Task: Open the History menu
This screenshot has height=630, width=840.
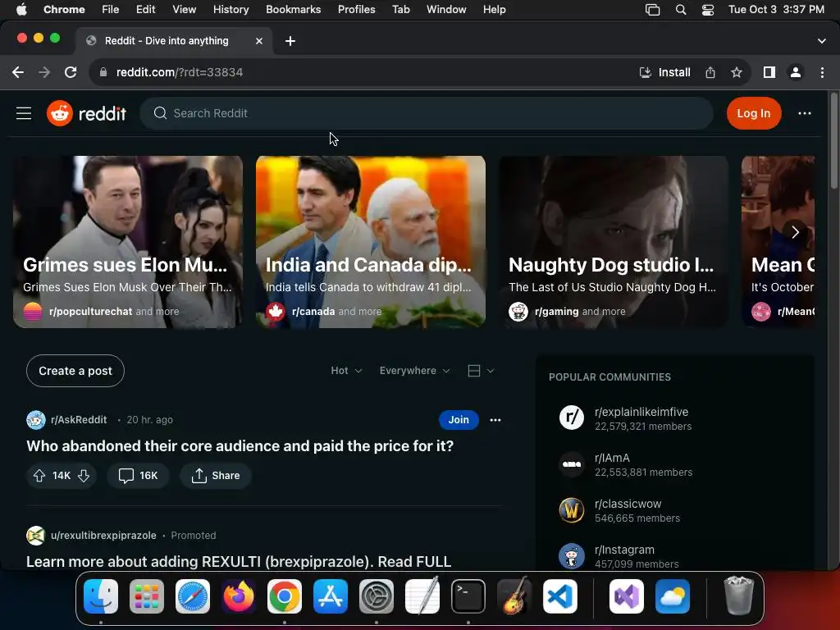Action: (x=231, y=9)
